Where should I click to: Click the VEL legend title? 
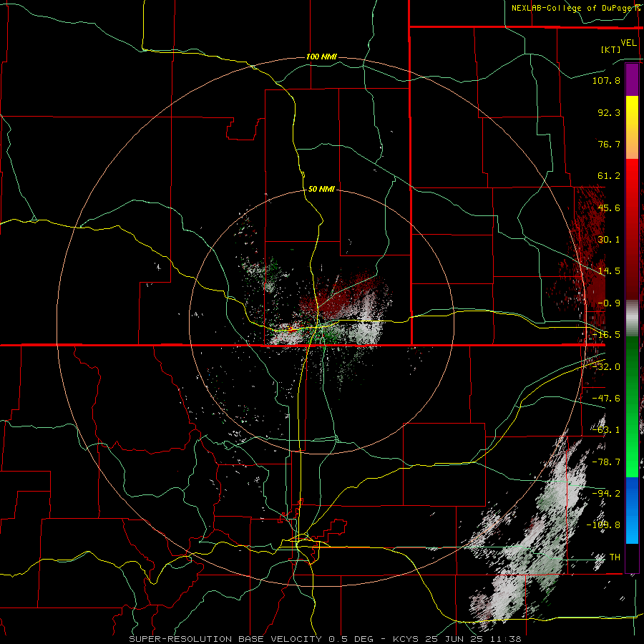point(629,43)
